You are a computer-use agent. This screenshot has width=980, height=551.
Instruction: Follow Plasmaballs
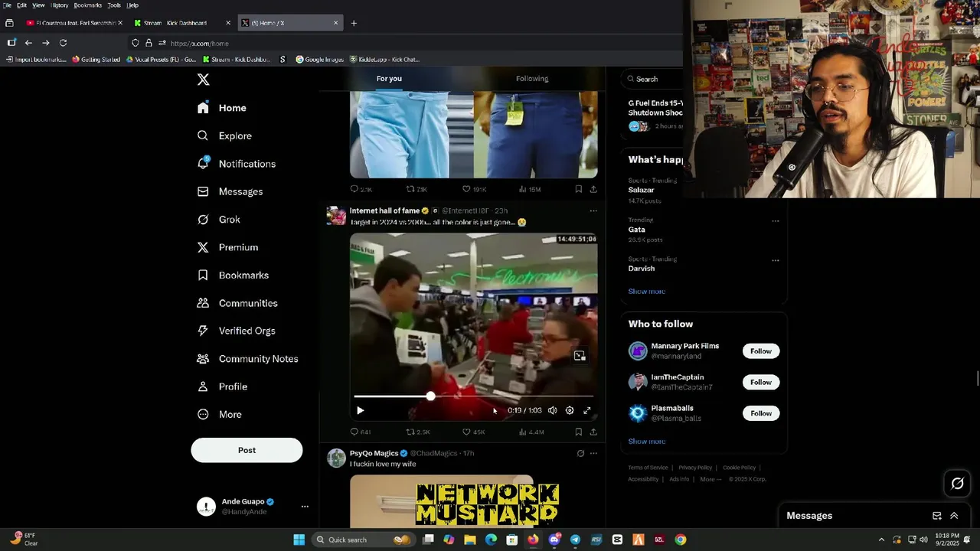(761, 413)
